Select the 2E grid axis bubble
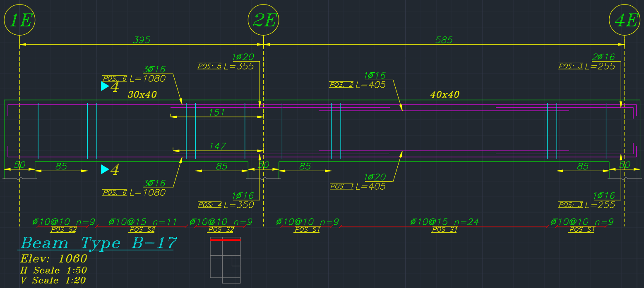The image size is (644, 288). (264, 20)
